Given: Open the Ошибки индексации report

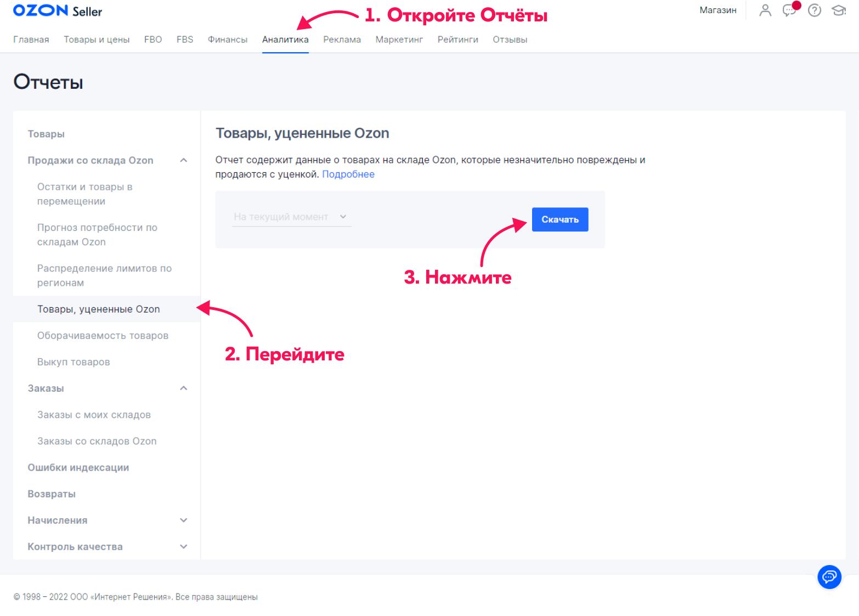Looking at the screenshot, I should [x=78, y=467].
